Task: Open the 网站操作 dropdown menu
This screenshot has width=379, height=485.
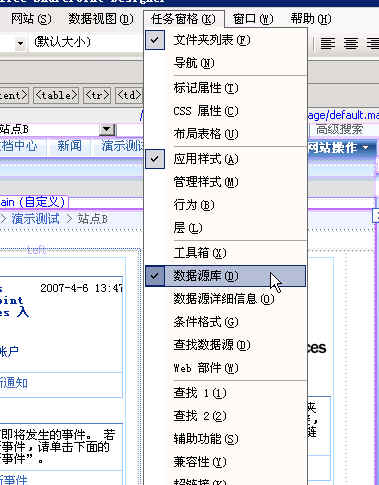Action: [340, 147]
